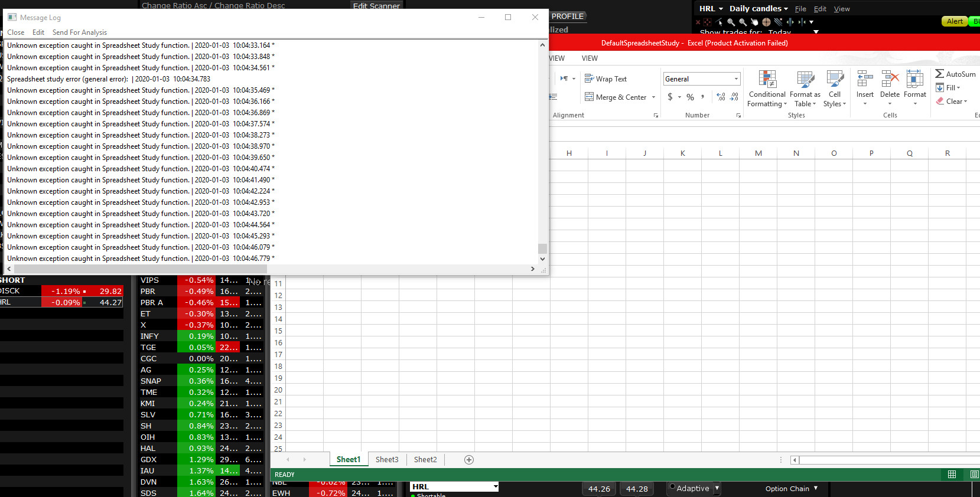Click the Edit Scanner button

coord(377,5)
